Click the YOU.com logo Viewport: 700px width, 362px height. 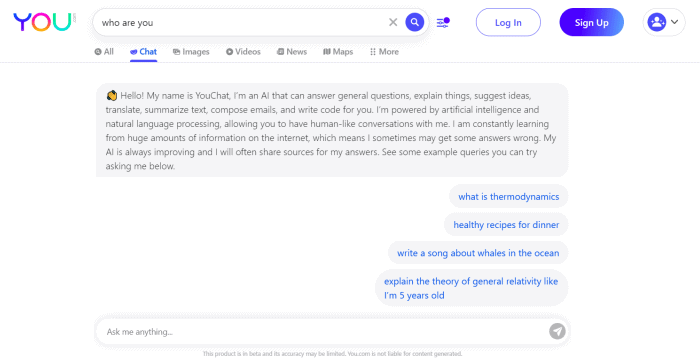click(x=44, y=22)
